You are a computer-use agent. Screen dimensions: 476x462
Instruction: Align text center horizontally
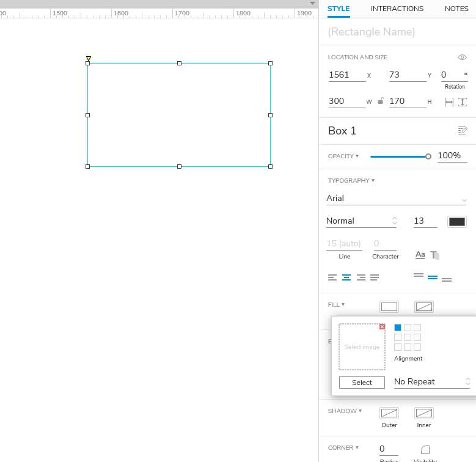tap(346, 277)
